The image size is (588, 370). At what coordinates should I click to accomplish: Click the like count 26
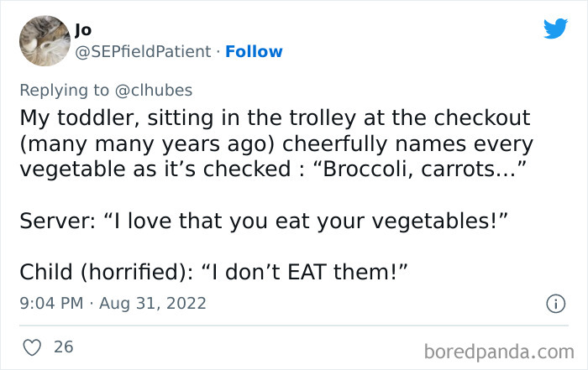click(x=64, y=346)
